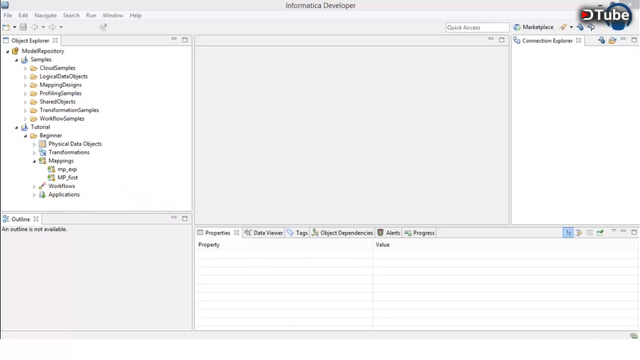640x360 pixels.
Task: Close the Connection Explorer tab
Action: pyautogui.click(x=578, y=40)
